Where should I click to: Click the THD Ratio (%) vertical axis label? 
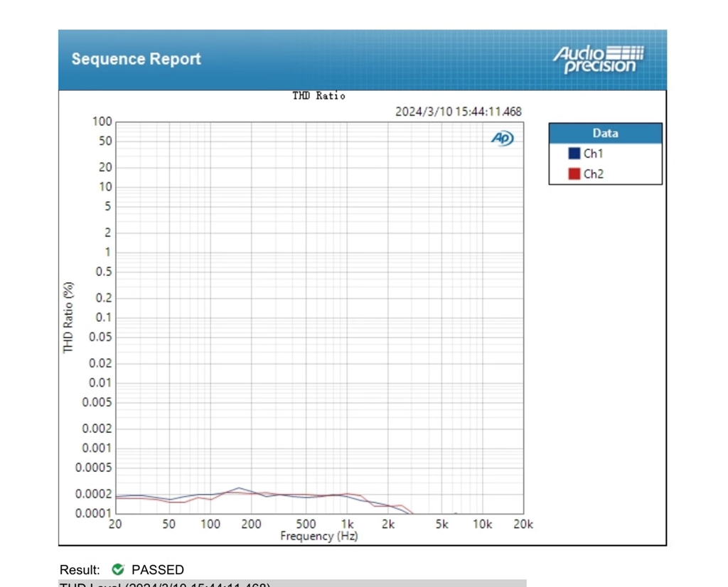click(x=68, y=317)
